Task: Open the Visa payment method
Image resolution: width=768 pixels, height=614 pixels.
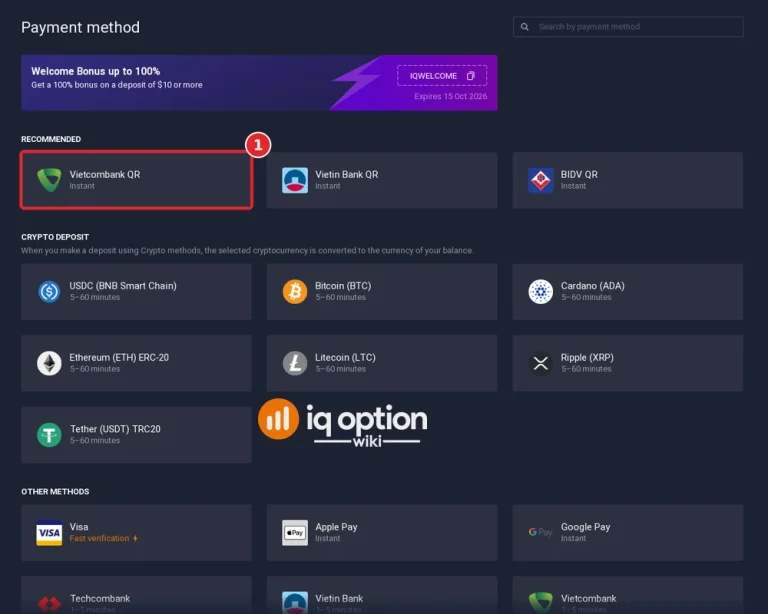Action: pos(136,533)
